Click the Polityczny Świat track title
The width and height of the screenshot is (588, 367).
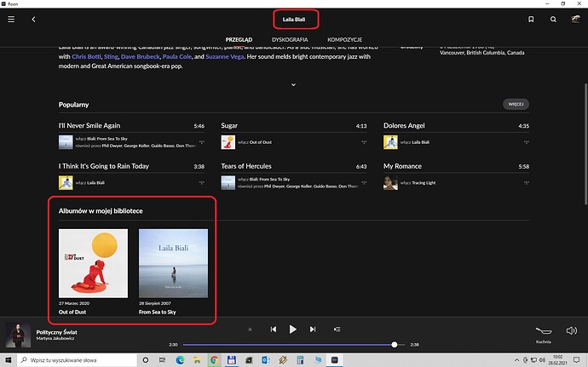(56, 332)
